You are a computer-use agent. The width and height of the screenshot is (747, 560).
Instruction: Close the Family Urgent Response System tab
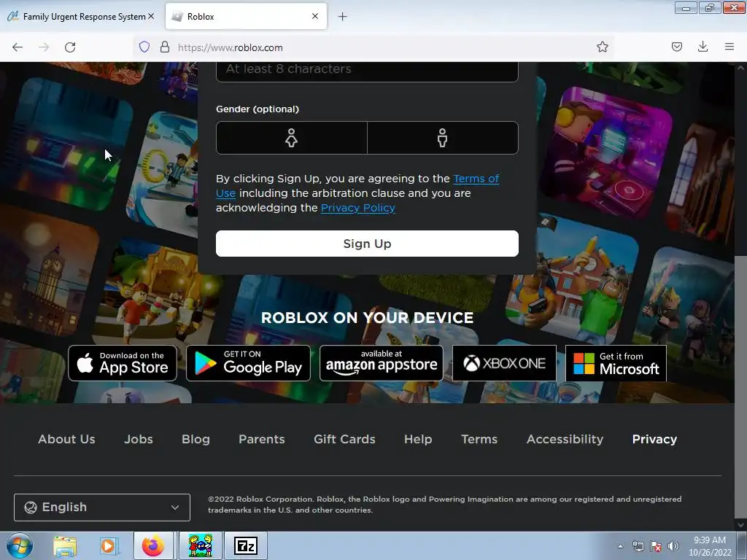[x=151, y=16]
